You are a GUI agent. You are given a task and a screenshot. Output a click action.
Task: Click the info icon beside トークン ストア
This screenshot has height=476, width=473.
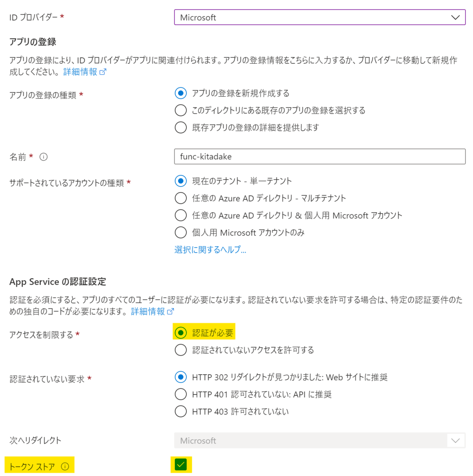pos(65,466)
